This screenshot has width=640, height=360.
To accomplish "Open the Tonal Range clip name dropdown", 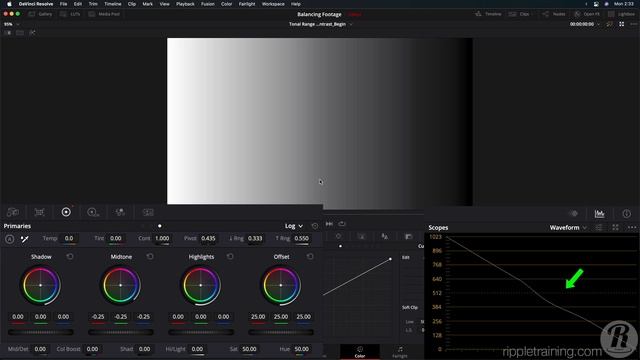I will 320,24.
